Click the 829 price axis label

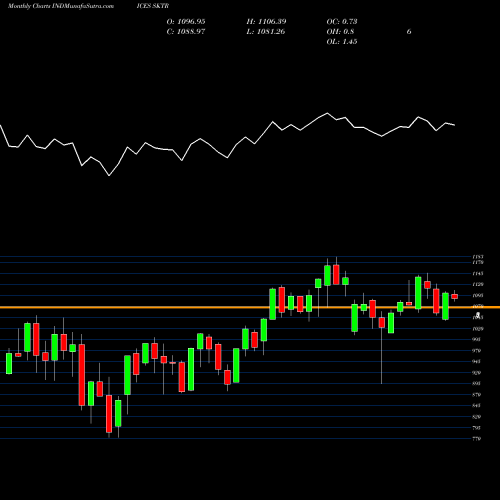coord(477,417)
